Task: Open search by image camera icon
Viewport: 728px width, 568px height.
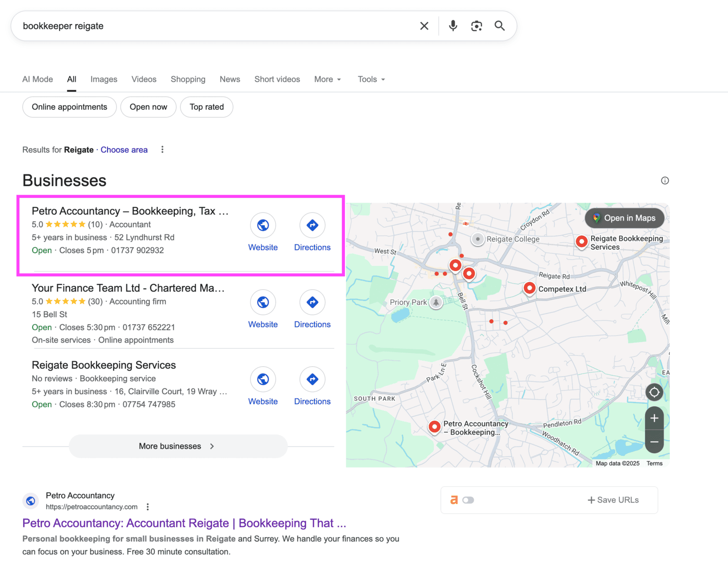Action: [476, 26]
